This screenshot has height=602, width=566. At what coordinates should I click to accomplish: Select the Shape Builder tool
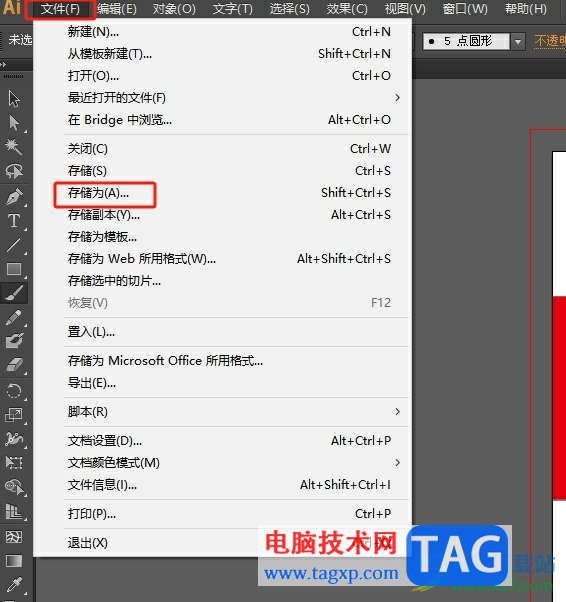point(14,487)
